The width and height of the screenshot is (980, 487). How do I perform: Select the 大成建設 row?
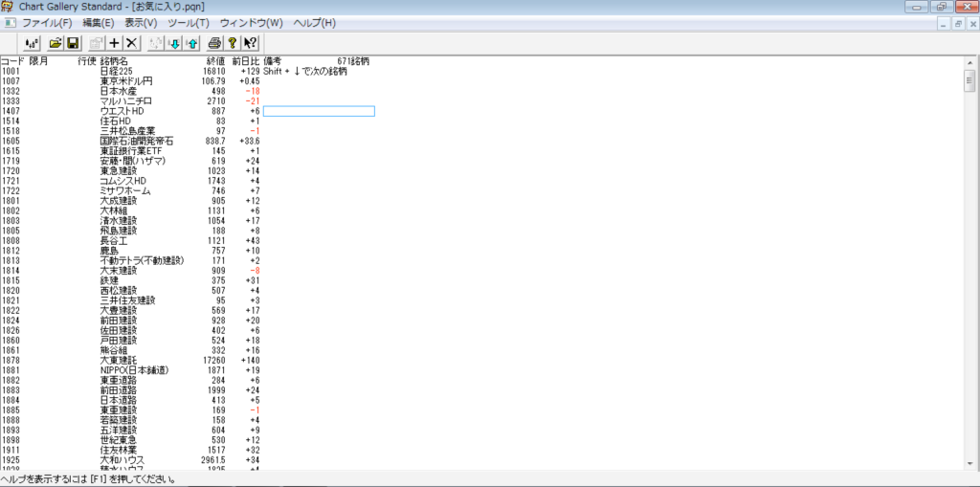pyautogui.click(x=130, y=201)
